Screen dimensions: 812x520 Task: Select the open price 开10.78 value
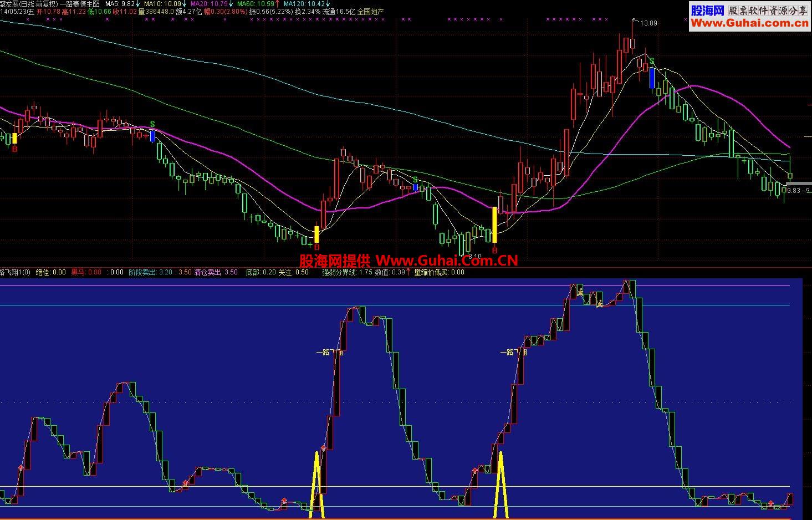48,12
